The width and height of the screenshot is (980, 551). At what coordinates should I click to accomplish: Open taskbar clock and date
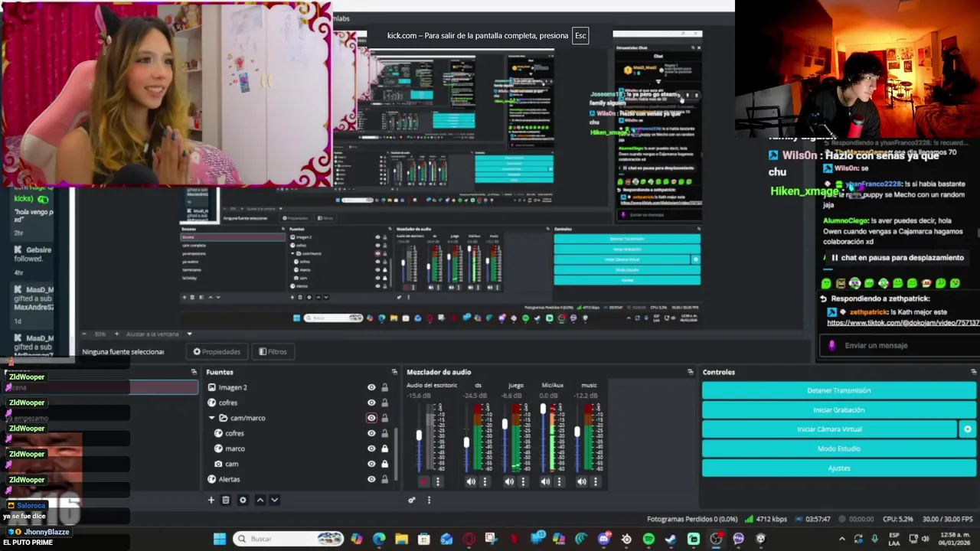[955, 539]
